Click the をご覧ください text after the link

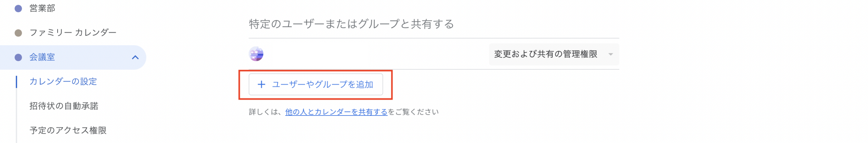pyautogui.click(x=413, y=112)
